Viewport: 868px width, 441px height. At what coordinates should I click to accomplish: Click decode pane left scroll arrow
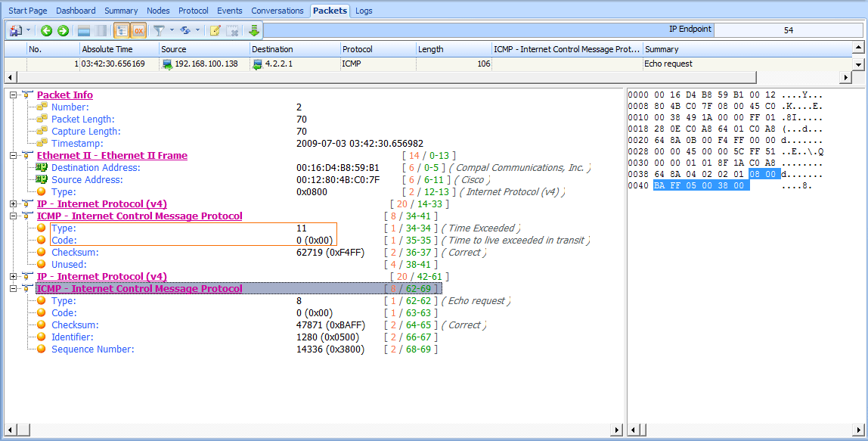coord(10,430)
